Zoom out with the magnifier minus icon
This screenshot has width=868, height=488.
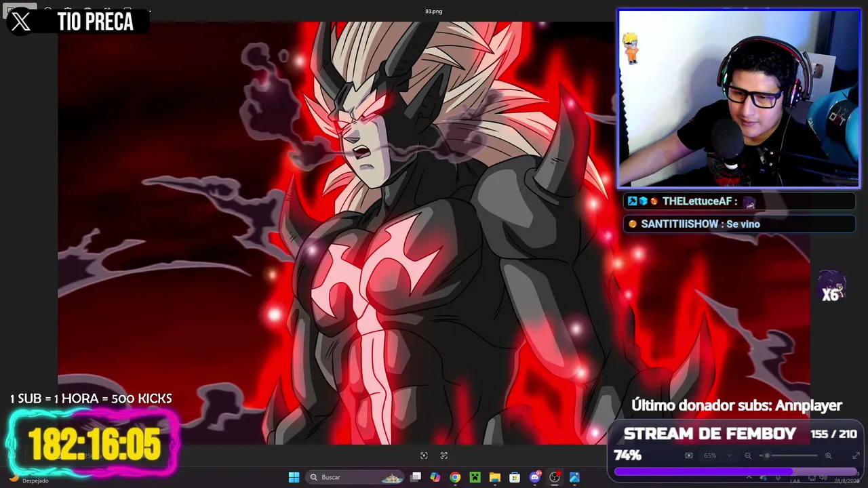click(x=748, y=455)
